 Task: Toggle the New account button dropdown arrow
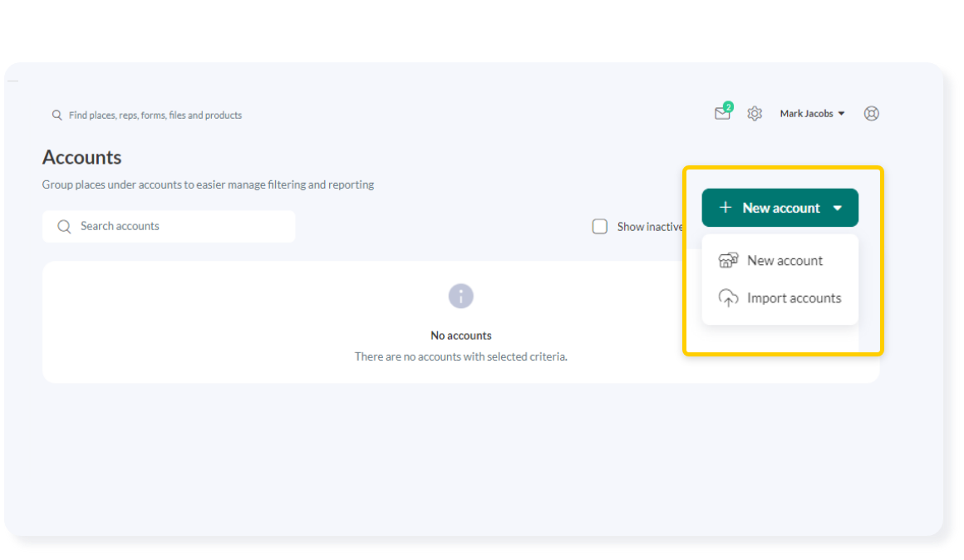point(838,208)
